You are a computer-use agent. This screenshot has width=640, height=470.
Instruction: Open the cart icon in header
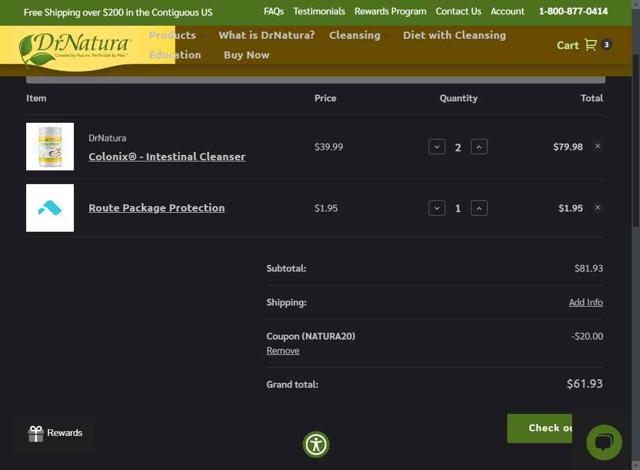(591, 44)
